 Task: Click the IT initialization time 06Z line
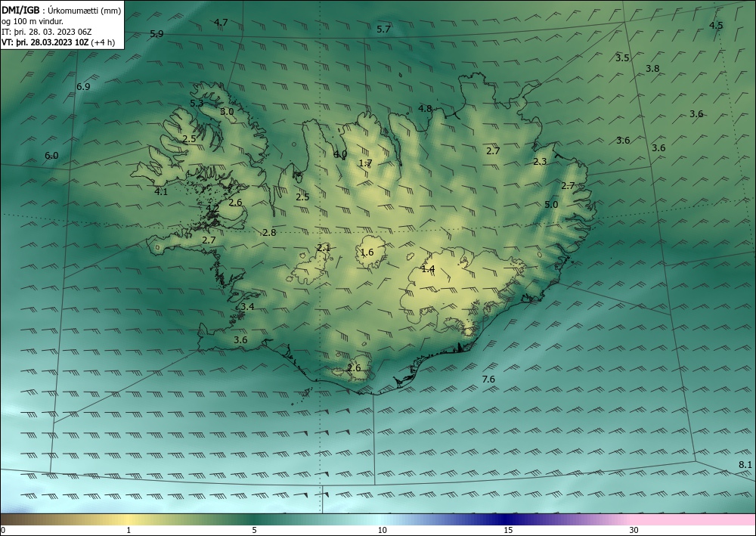click(x=46, y=33)
